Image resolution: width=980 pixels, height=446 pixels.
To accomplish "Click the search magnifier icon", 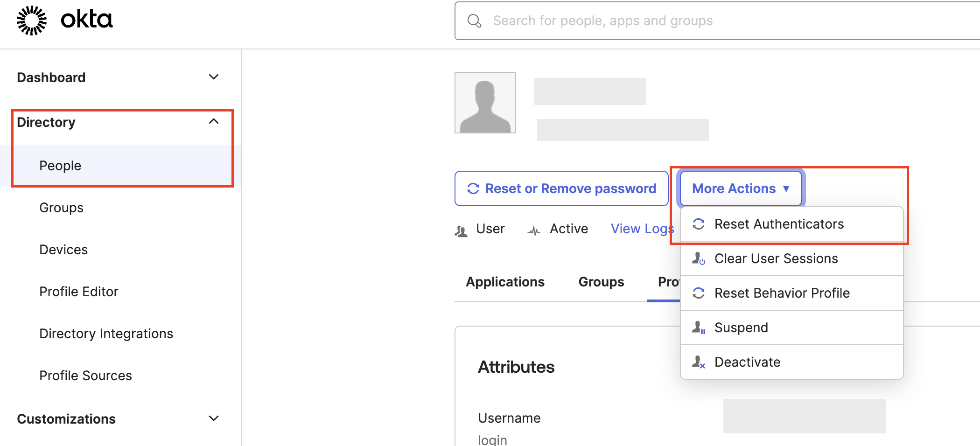I will point(474,21).
